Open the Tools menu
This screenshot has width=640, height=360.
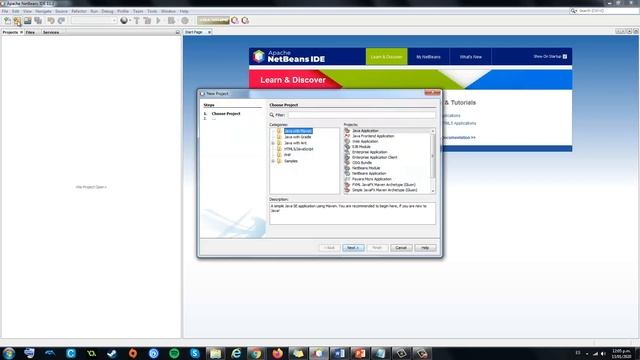point(152,11)
